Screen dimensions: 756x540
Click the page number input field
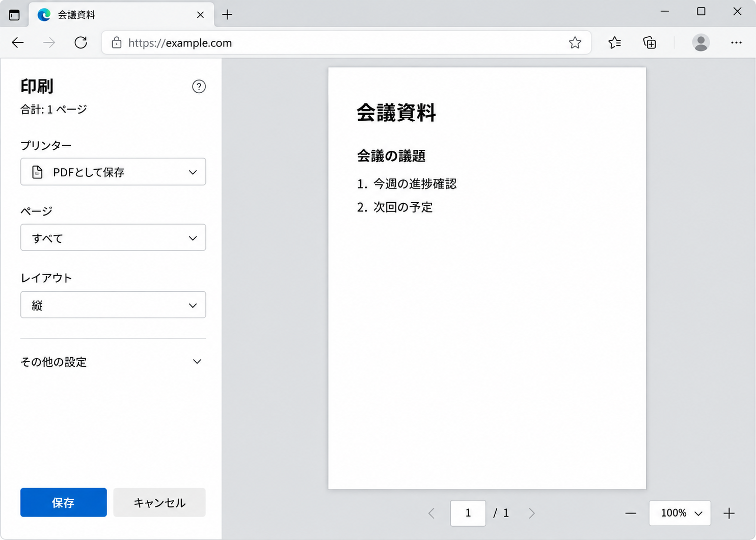(x=468, y=513)
